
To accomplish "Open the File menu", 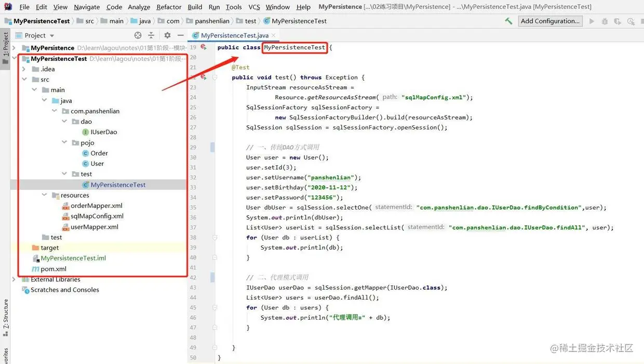I will (x=24, y=7).
